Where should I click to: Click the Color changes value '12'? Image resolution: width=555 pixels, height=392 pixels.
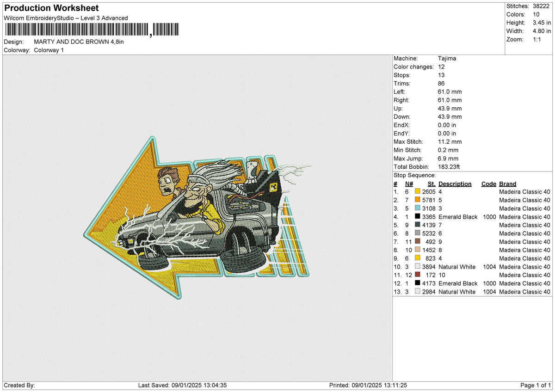(441, 67)
